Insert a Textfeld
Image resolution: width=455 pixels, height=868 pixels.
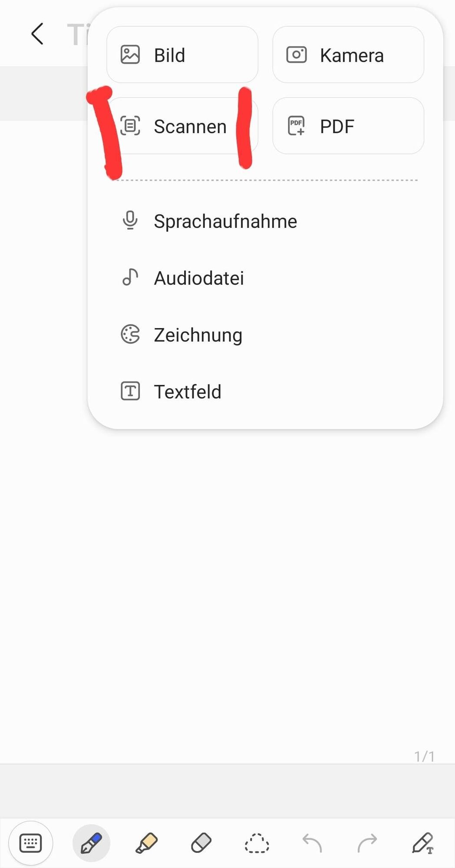[x=265, y=391]
